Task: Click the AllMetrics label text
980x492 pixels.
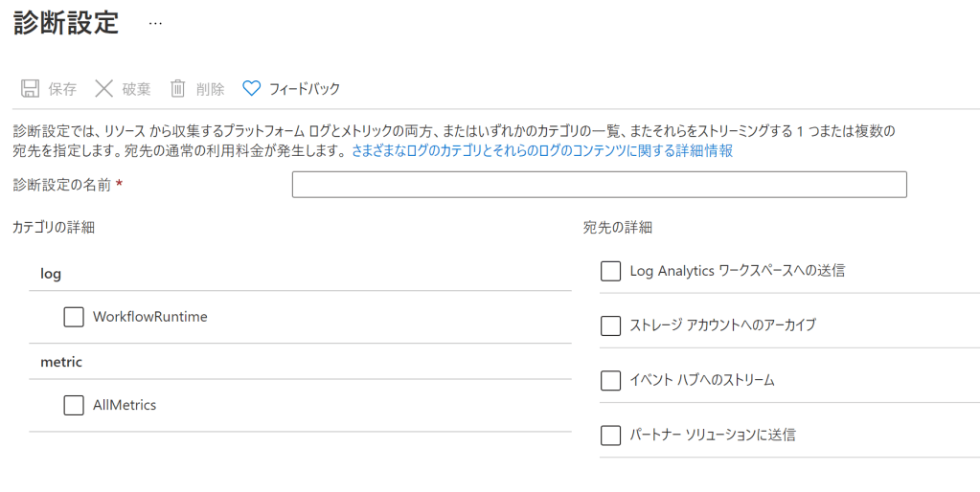Action: pos(125,405)
